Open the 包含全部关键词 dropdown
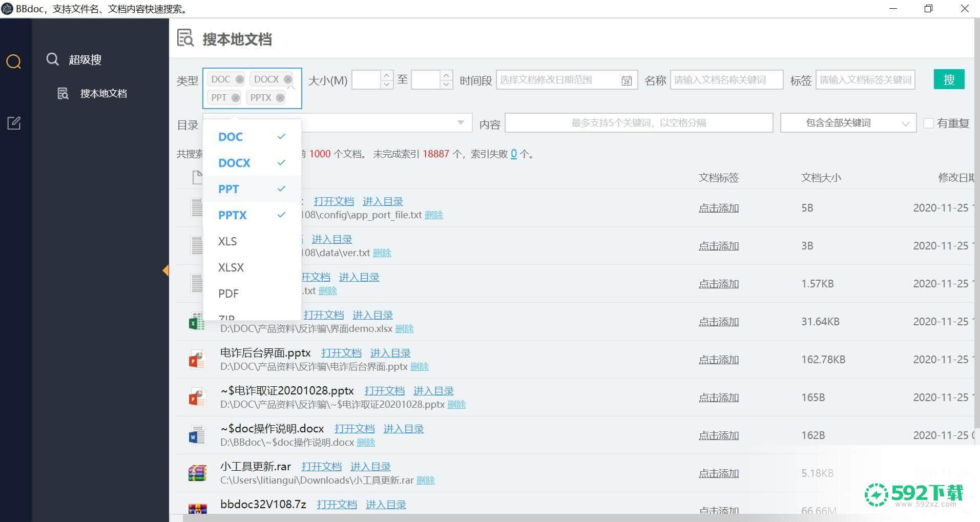Image resolution: width=980 pixels, height=522 pixels. (x=848, y=123)
